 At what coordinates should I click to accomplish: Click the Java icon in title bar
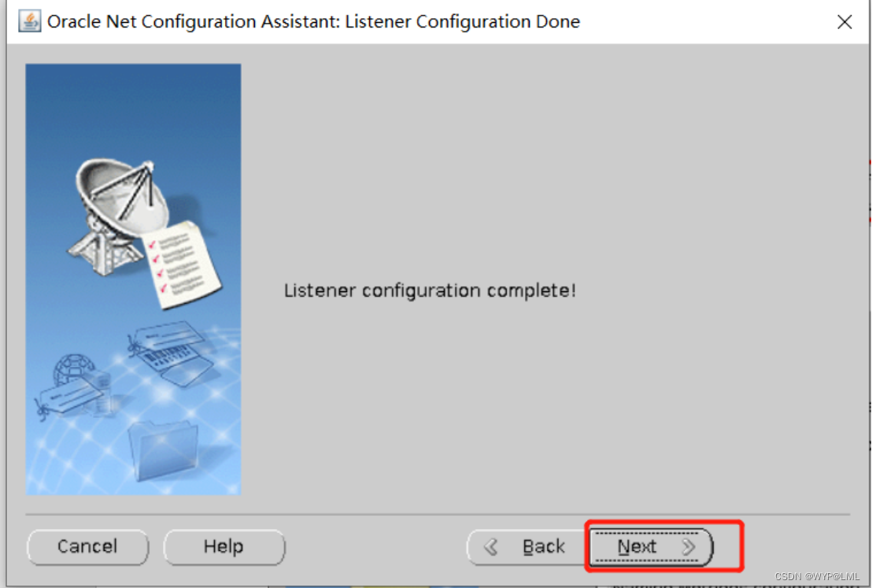(29, 22)
